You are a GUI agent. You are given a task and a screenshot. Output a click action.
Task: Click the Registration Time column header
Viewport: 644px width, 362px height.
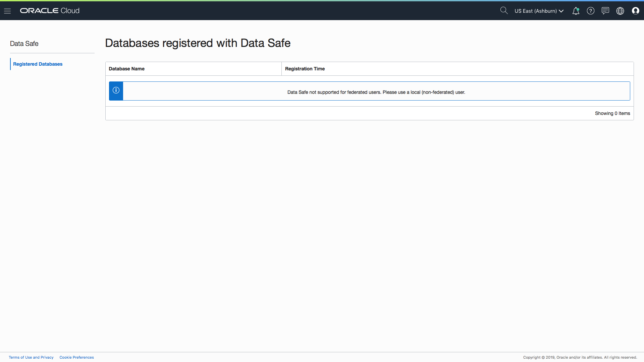tap(305, 69)
